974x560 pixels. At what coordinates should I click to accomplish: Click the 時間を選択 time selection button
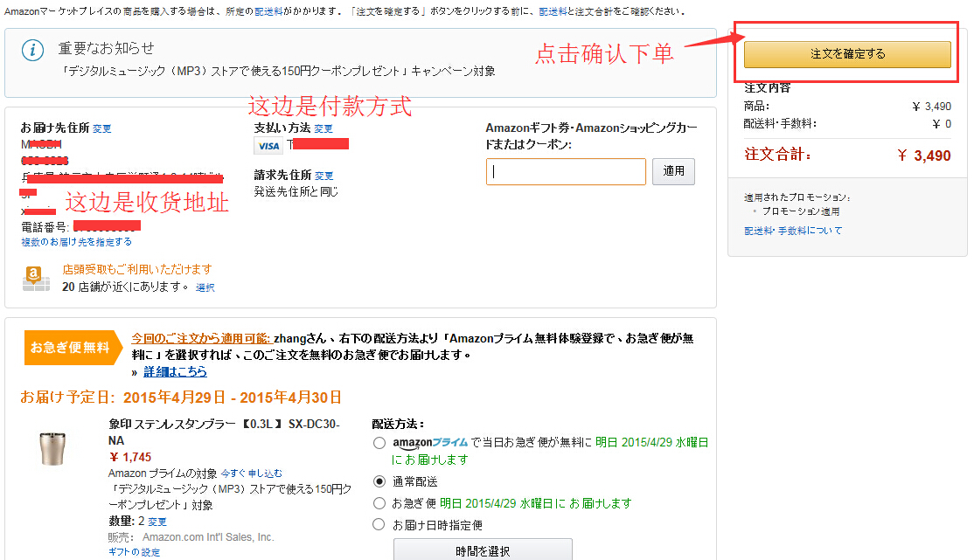[x=483, y=550]
